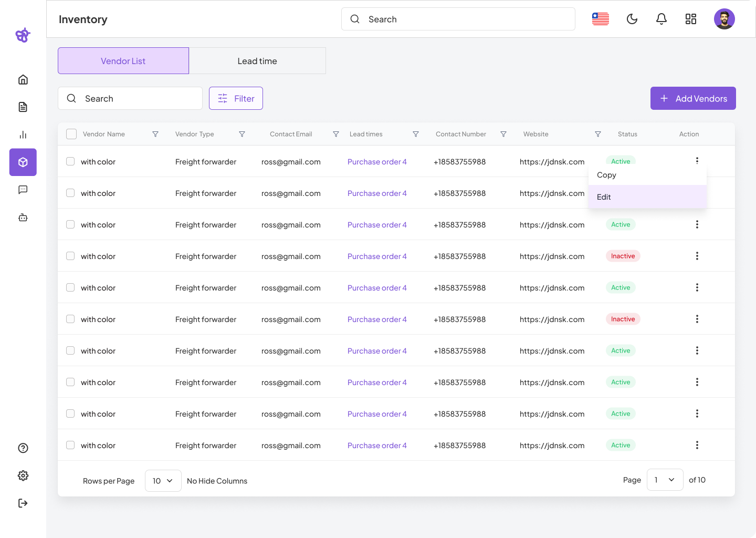This screenshot has height=538, width=756.
Task: Open the apps grid icon
Action: pyautogui.click(x=691, y=19)
